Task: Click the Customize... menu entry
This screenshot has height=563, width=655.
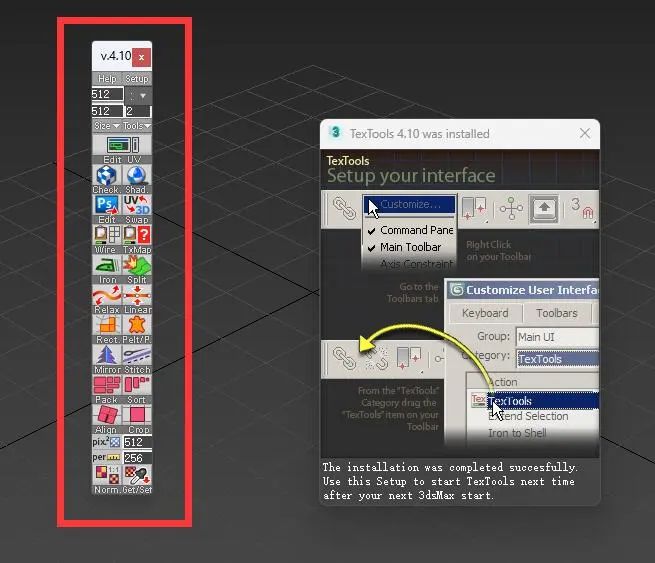Action: (409, 205)
